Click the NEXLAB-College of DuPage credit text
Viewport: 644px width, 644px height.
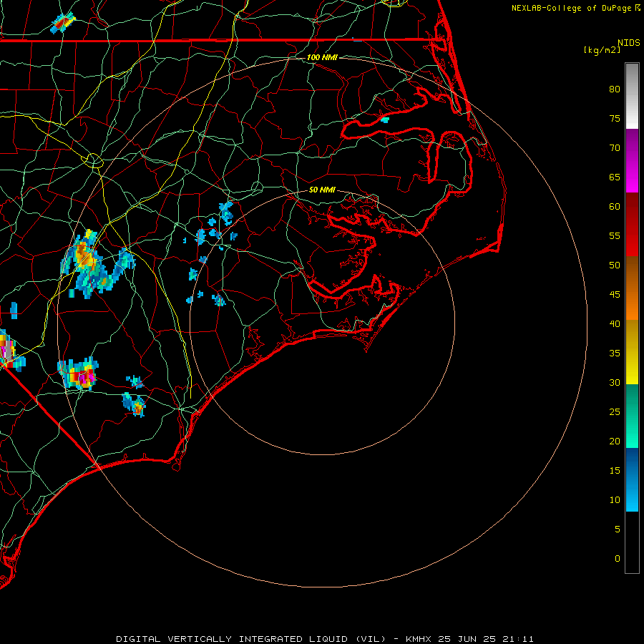[x=571, y=8]
